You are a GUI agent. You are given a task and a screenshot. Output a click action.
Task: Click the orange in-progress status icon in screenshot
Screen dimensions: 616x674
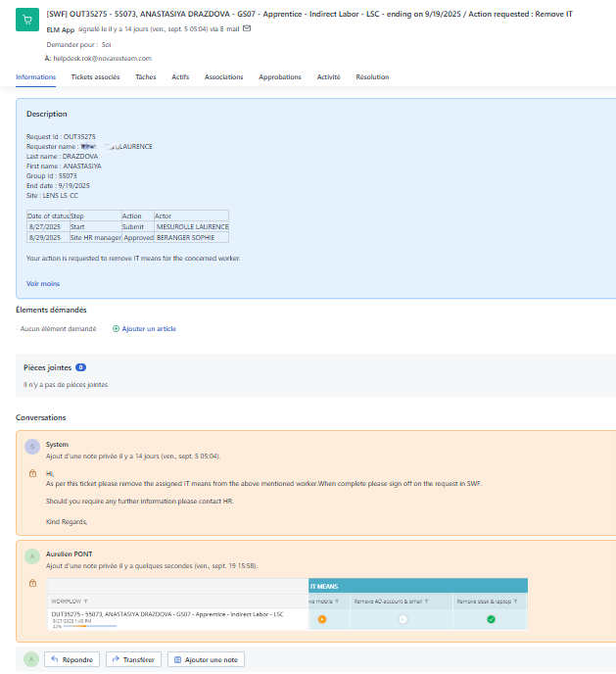point(322,619)
